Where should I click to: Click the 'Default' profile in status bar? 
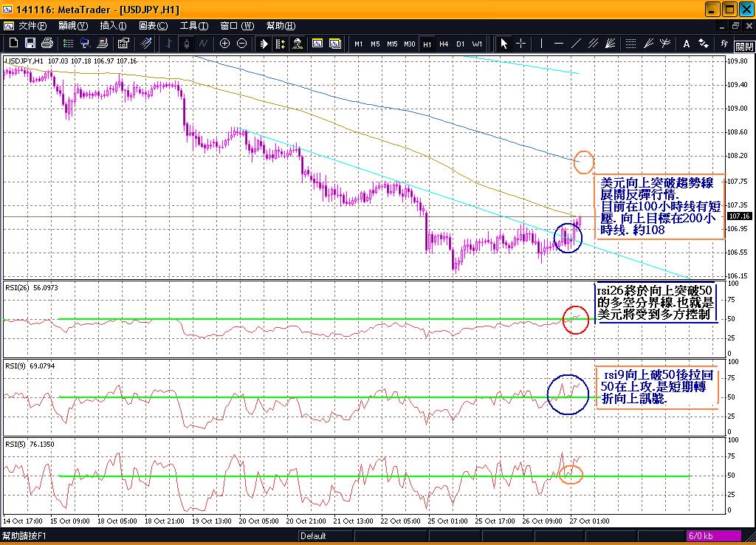(313, 536)
